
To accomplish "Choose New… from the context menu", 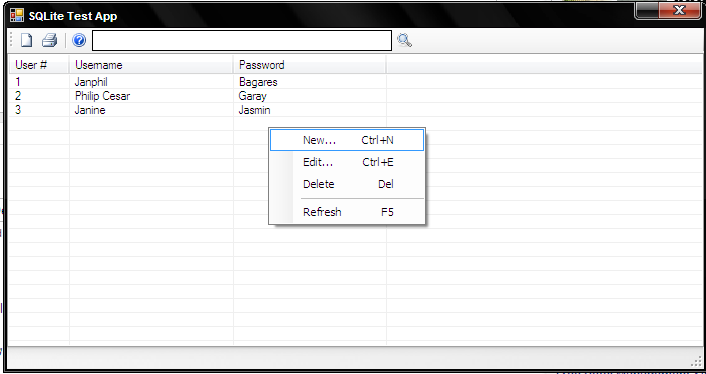I will 347,140.
